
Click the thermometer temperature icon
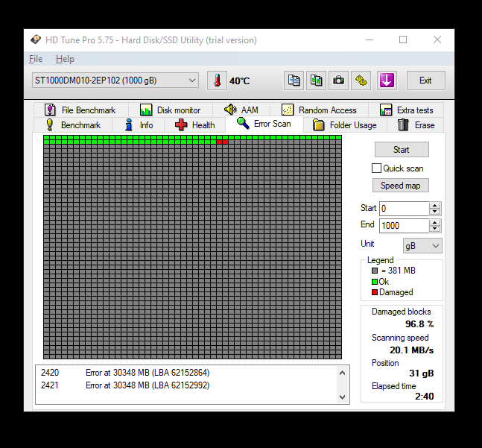217,81
